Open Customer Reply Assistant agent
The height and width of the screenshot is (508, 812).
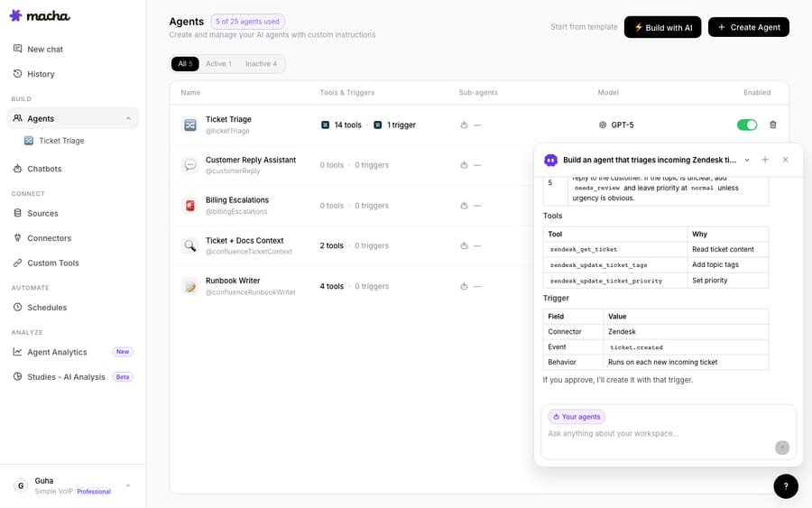tap(251, 160)
